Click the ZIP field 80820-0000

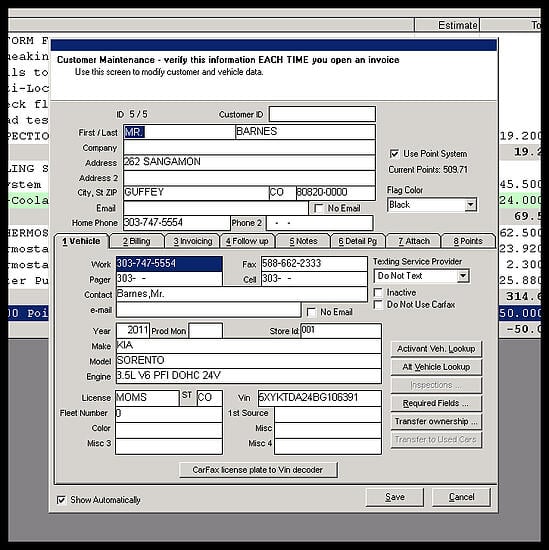pyautogui.click(x=336, y=193)
